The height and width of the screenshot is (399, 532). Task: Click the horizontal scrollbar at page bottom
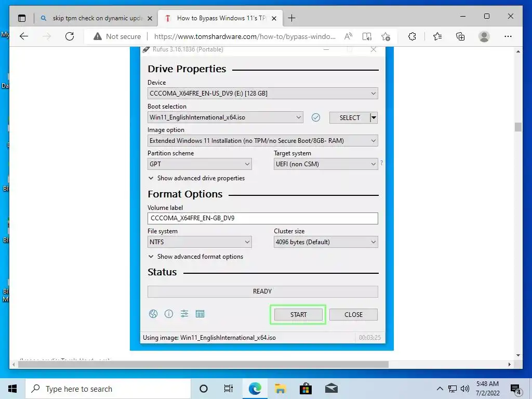[x=204, y=364]
